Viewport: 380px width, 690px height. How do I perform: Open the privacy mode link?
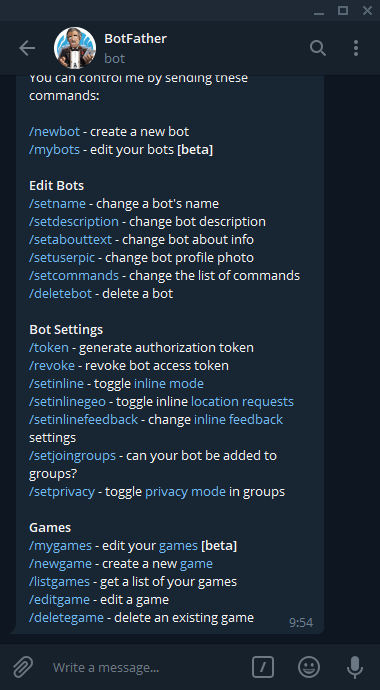[185, 492]
